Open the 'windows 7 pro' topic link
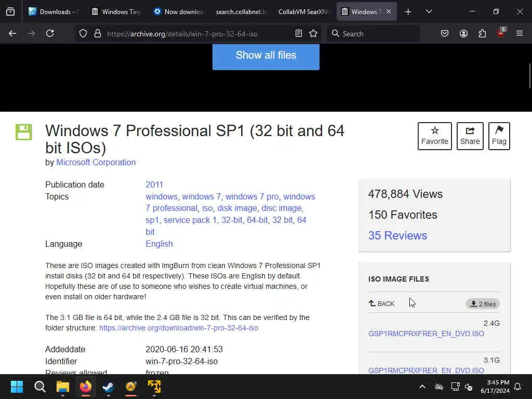 click(252, 197)
